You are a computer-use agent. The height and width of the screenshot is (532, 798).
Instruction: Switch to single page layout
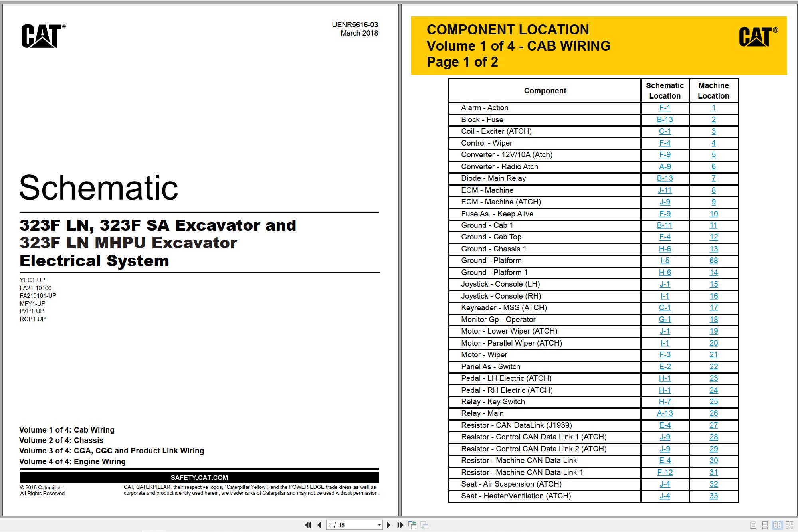pos(753,525)
